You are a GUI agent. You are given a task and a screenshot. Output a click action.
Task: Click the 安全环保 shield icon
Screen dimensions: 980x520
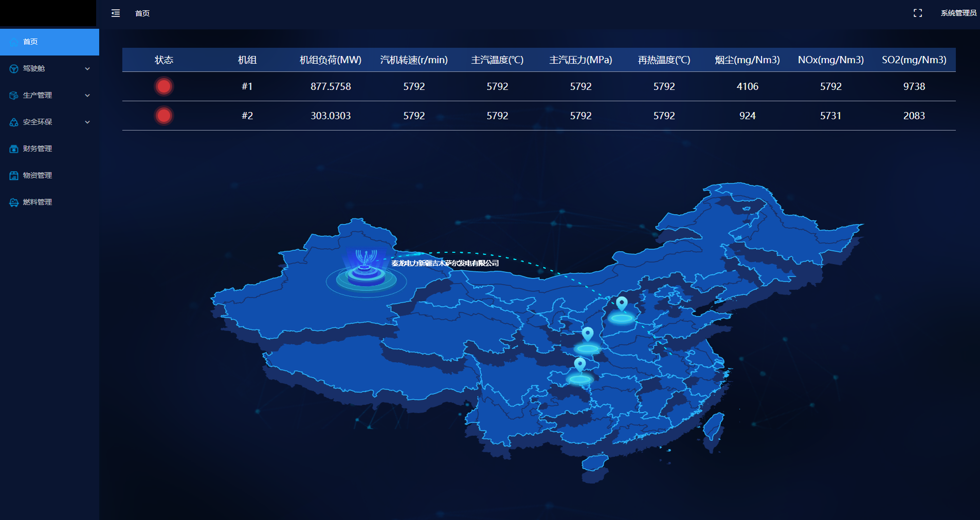click(x=13, y=122)
